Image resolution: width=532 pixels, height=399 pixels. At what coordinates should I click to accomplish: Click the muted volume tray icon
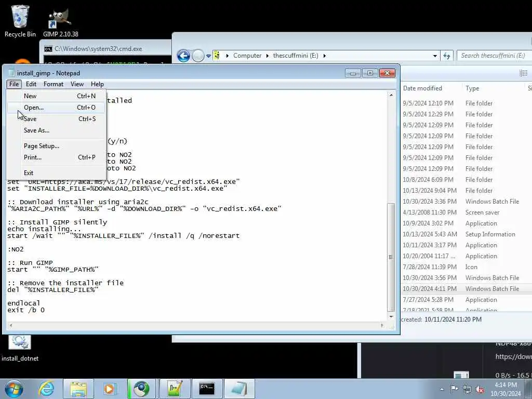tap(480, 389)
